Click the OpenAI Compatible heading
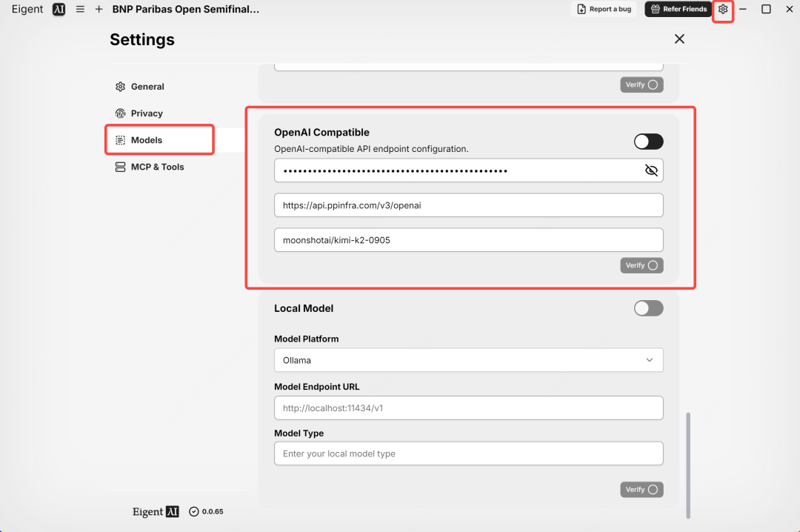Image resolution: width=800 pixels, height=532 pixels. click(x=321, y=132)
